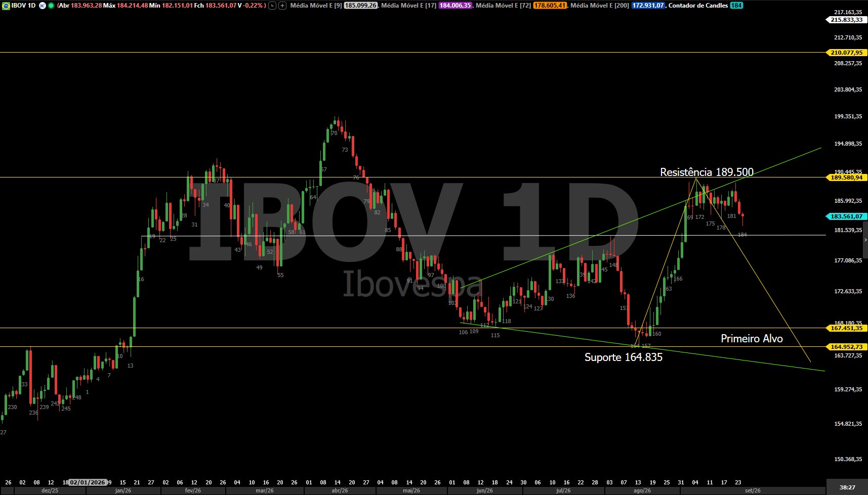Click the 185.099,26 moving average value swatch
This screenshot has width=868, height=495.
tap(361, 6)
